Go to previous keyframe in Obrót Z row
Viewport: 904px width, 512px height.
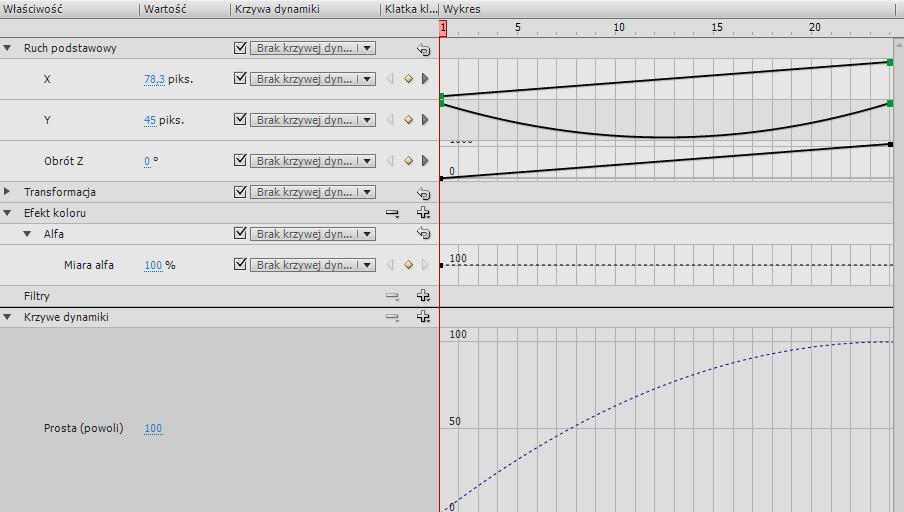pyautogui.click(x=390, y=161)
